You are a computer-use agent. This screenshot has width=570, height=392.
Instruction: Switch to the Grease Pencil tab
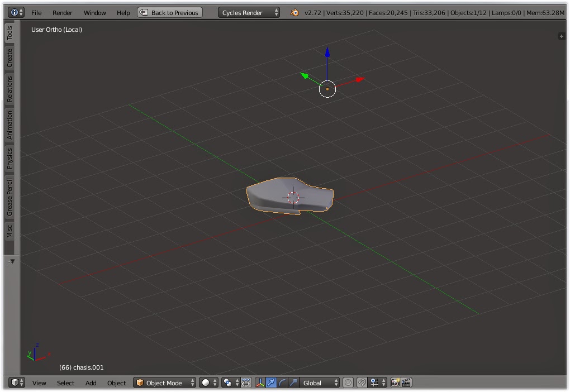(9, 193)
